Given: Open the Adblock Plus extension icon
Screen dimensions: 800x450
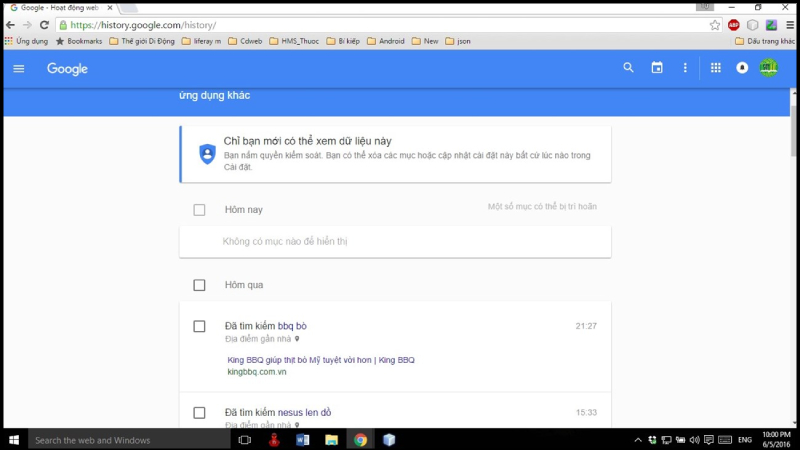Looking at the screenshot, I should click(734, 25).
